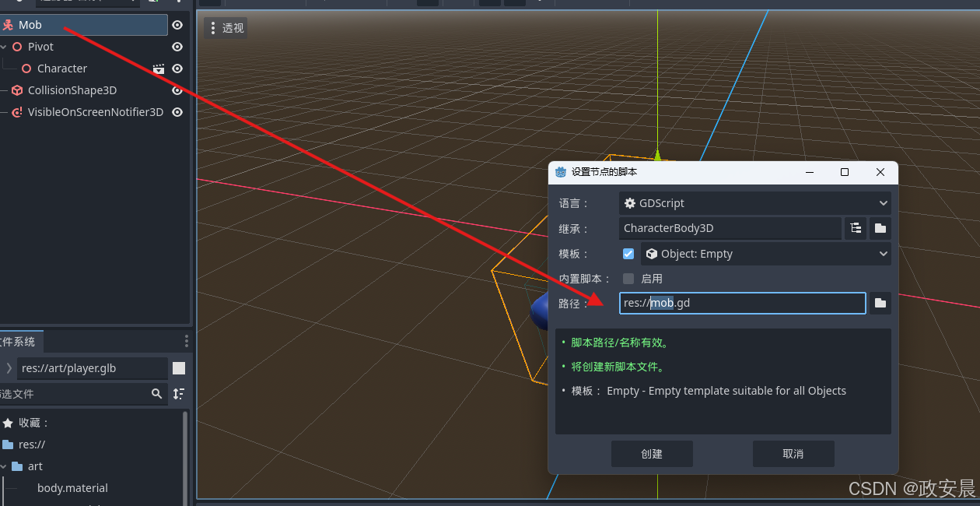Toggle visibility eye of Pivot node
Image resolution: width=980 pixels, height=506 pixels.
tap(177, 47)
